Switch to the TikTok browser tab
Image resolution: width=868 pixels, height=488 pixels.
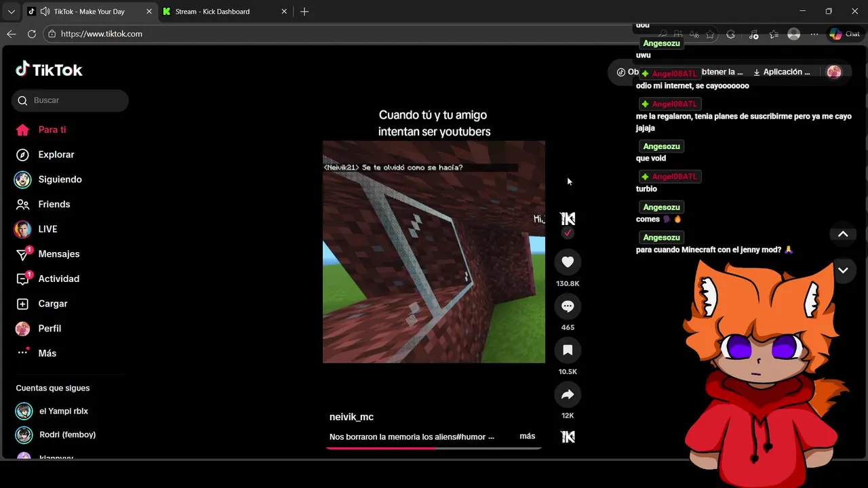tap(89, 12)
